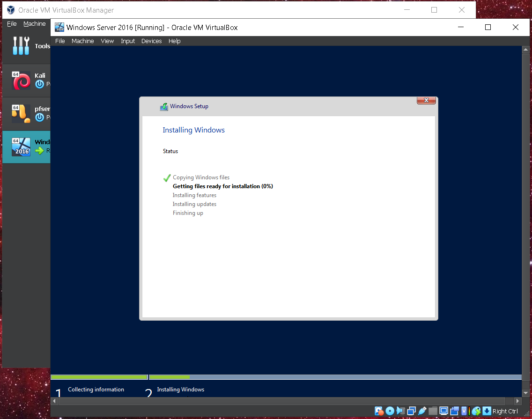The image size is (532, 419).
Task: Click Collecting information stage label
Action: pos(96,390)
